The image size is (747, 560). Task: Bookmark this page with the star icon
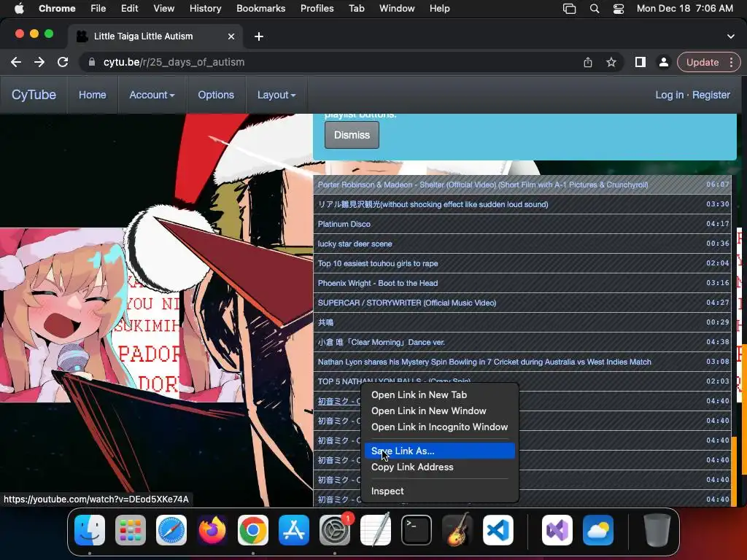pyautogui.click(x=611, y=63)
